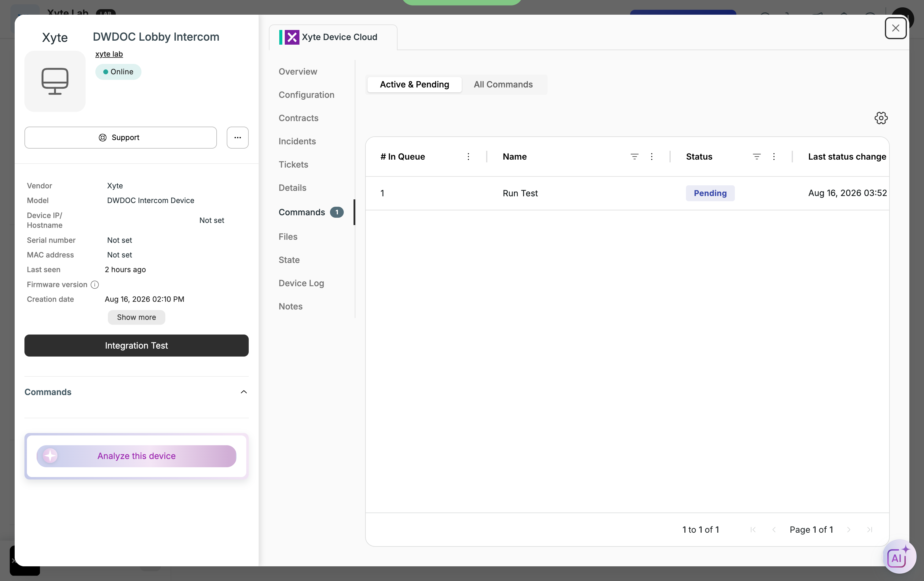Open the Status column filter
924x581 pixels.
[x=756, y=157]
